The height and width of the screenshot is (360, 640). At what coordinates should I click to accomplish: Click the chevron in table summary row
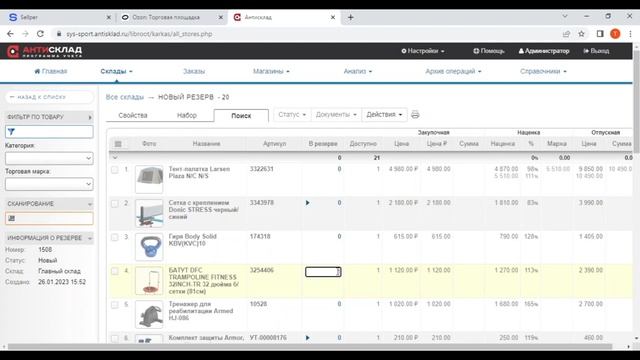pyautogui.click(x=115, y=158)
